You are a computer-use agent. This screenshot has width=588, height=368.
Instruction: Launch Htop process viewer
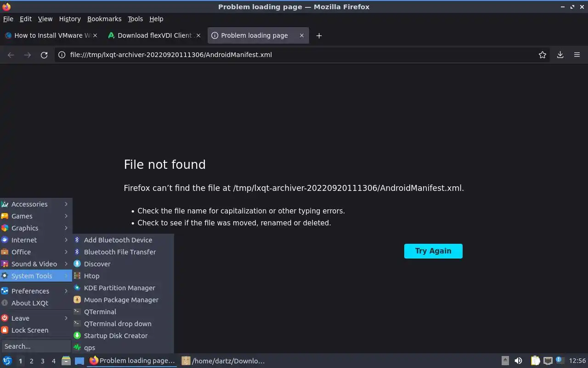(123, 276)
